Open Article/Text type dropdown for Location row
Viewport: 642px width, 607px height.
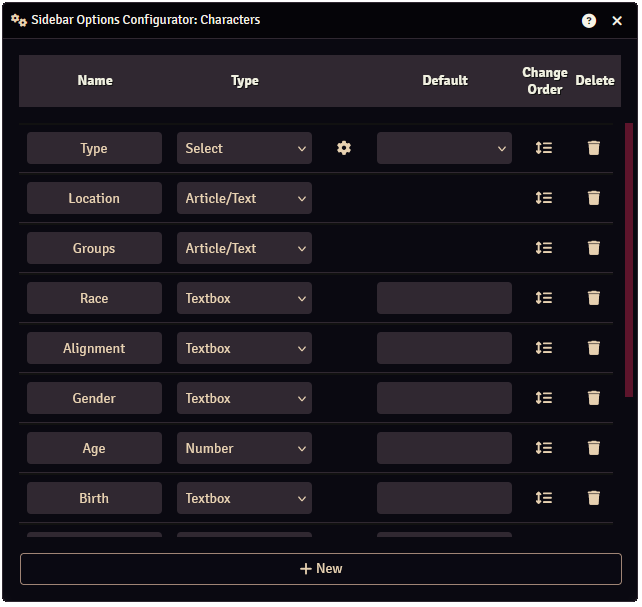click(x=244, y=198)
